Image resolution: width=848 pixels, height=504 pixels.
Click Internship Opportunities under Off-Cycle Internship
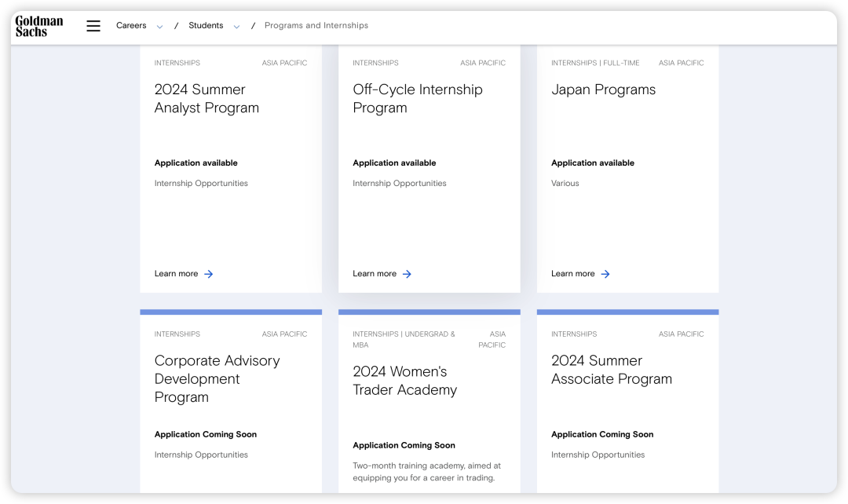point(400,184)
